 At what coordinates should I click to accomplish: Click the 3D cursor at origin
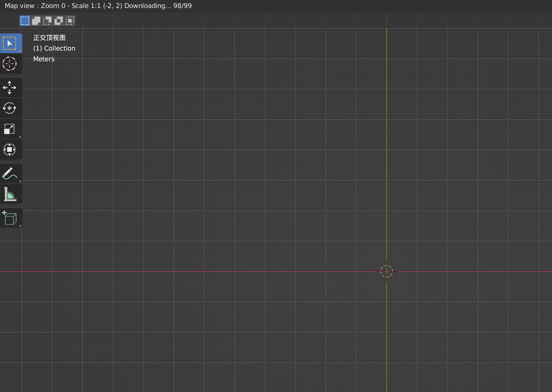pyautogui.click(x=386, y=271)
